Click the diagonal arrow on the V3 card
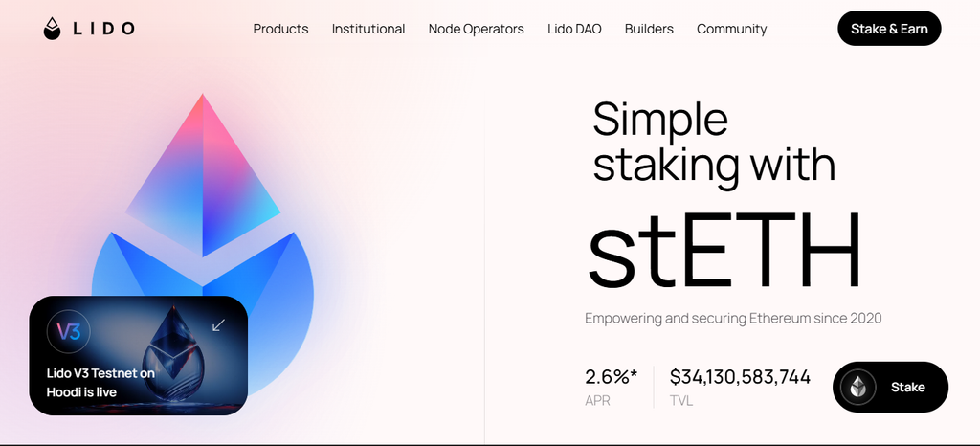This screenshot has width=980, height=446. click(x=218, y=324)
